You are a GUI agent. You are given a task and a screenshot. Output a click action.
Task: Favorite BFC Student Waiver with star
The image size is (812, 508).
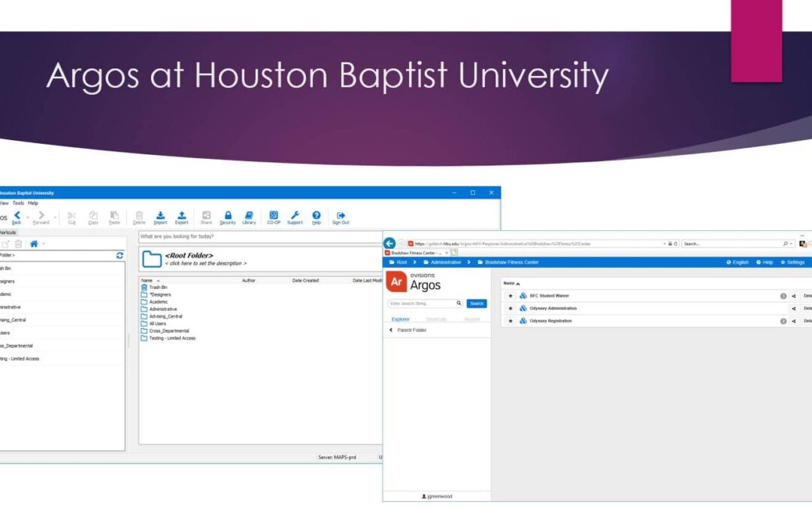pos(511,296)
